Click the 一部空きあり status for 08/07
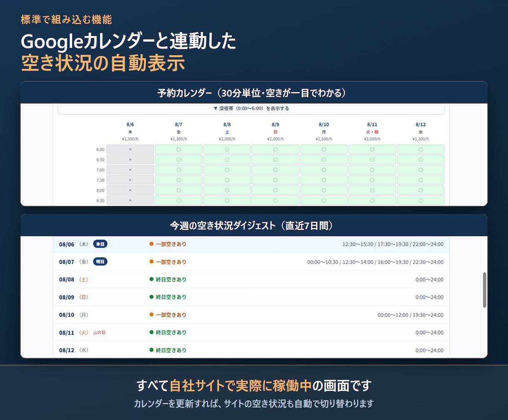The width and height of the screenshot is (508, 420). click(x=168, y=262)
